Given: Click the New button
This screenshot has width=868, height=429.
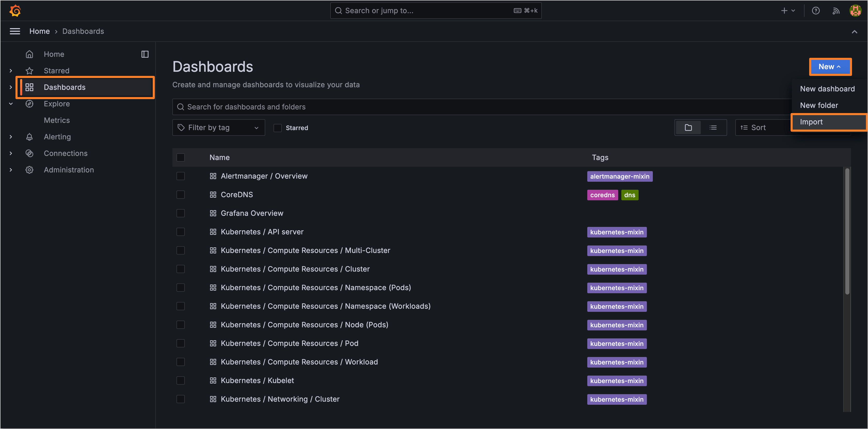Looking at the screenshot, I should click(x=830, y=66).
